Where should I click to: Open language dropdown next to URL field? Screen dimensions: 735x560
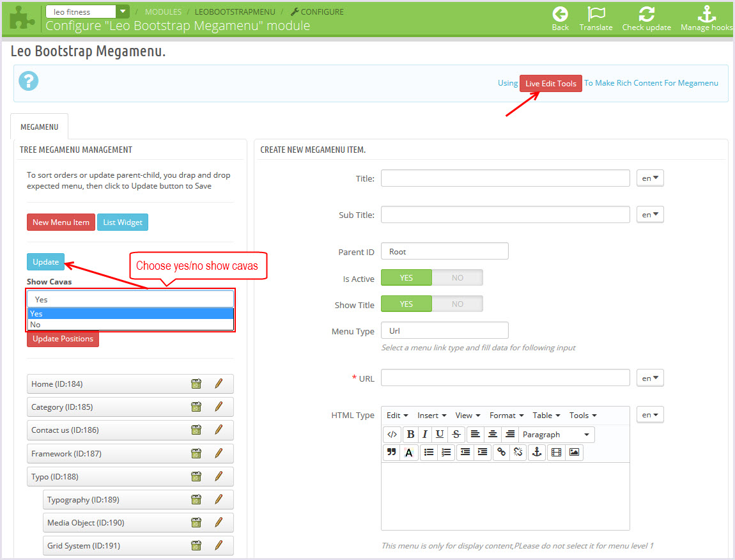(650, 378)
